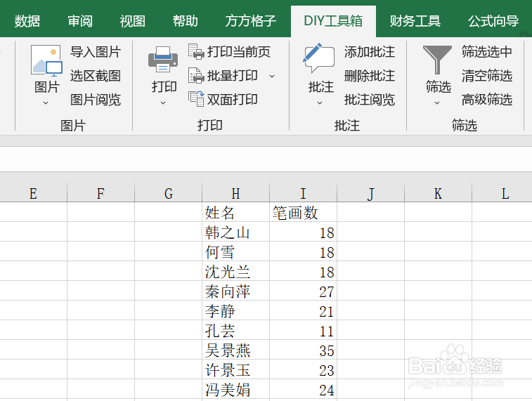Click 图片阅览 button
Screen dimensions: 532x401
[96, 100]
